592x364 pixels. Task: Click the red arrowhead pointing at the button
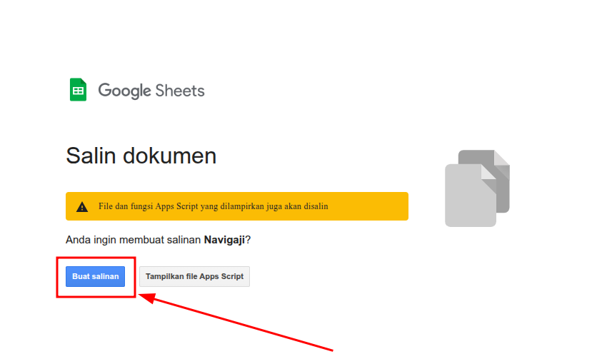[146, 295]
